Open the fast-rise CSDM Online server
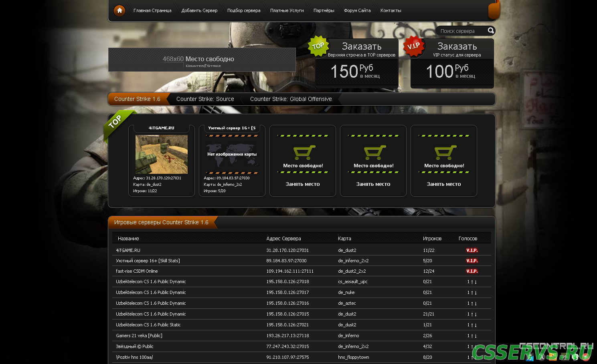The height and width of the screenshot is (364, 597). (137, 271)
